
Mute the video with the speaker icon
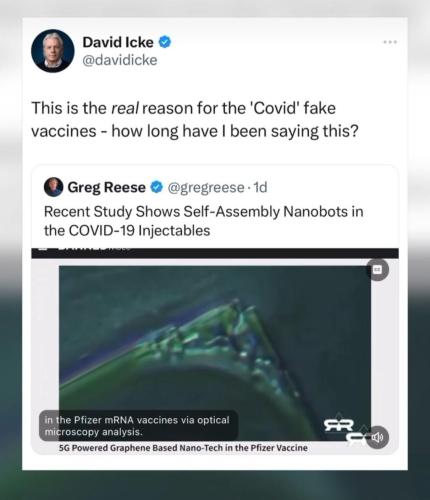tap(377, 437)
